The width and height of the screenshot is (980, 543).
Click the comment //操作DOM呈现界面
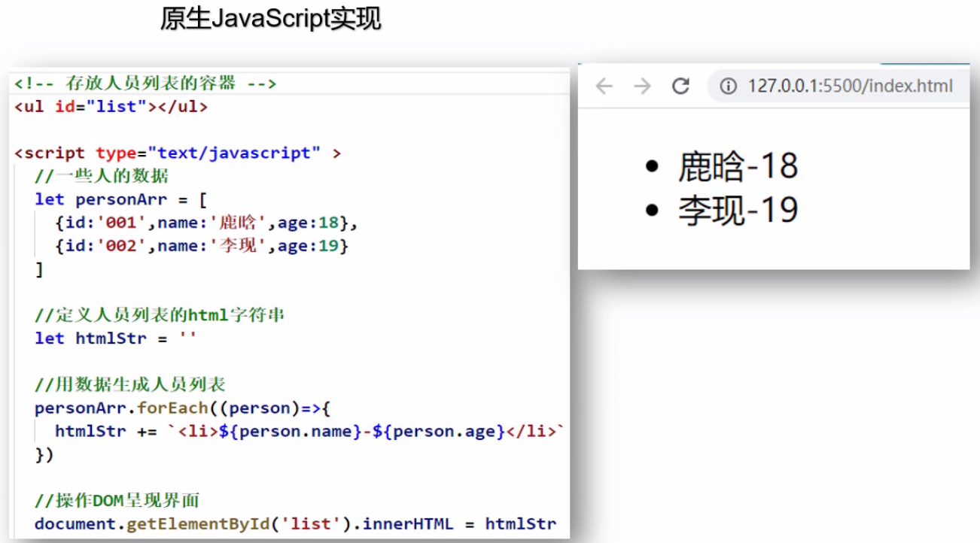[x=117, y=501]
